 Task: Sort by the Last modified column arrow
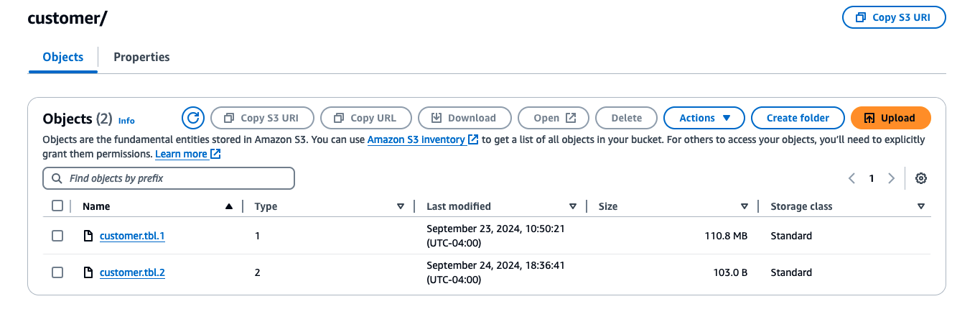coord(573,206)
